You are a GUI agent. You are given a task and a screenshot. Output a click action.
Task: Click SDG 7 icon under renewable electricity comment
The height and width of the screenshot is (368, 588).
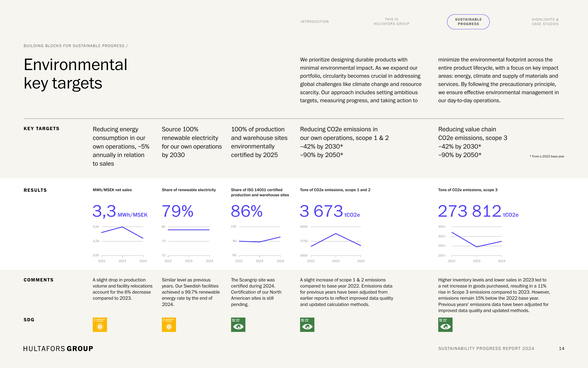(169, 324)
